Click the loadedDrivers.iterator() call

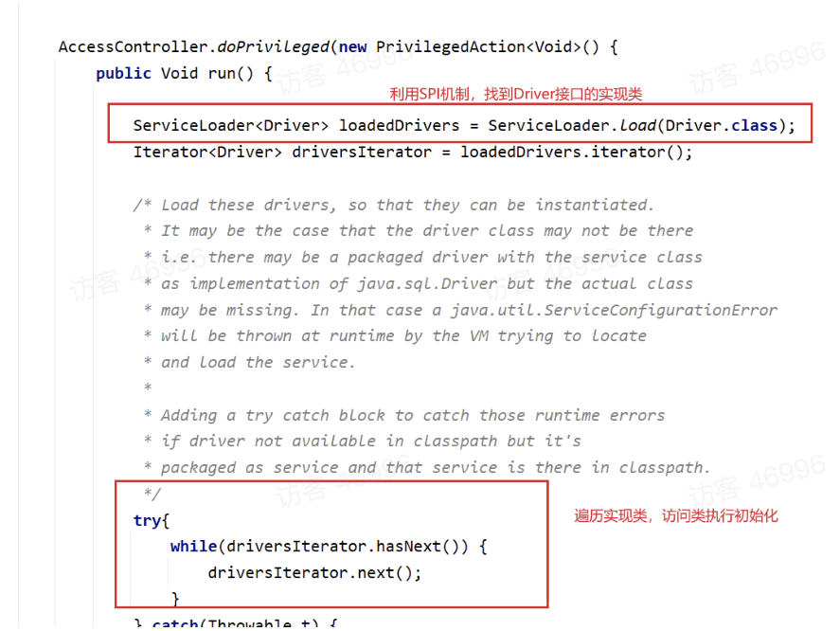coord(576,153)
